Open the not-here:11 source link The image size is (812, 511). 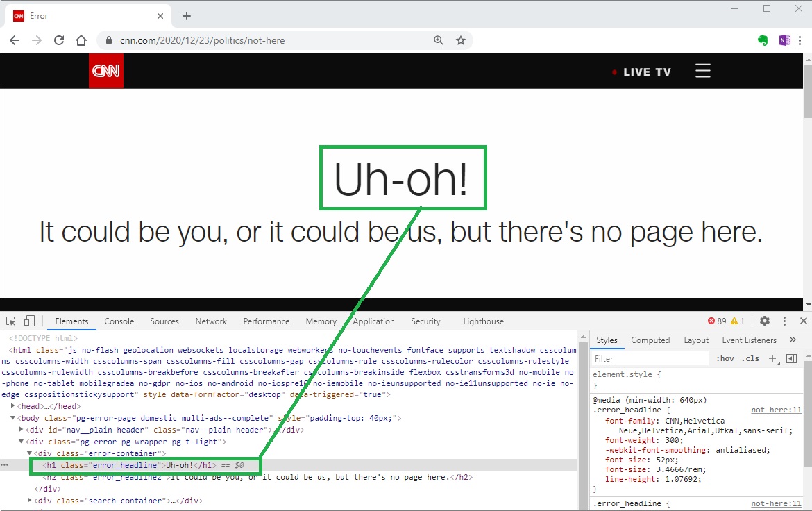[x=776, y=410]
